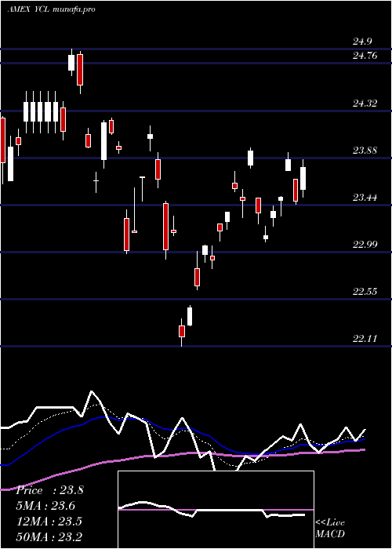
Task: Click the highest white candlestick near 24.76
Action: [x=71, y=62]
